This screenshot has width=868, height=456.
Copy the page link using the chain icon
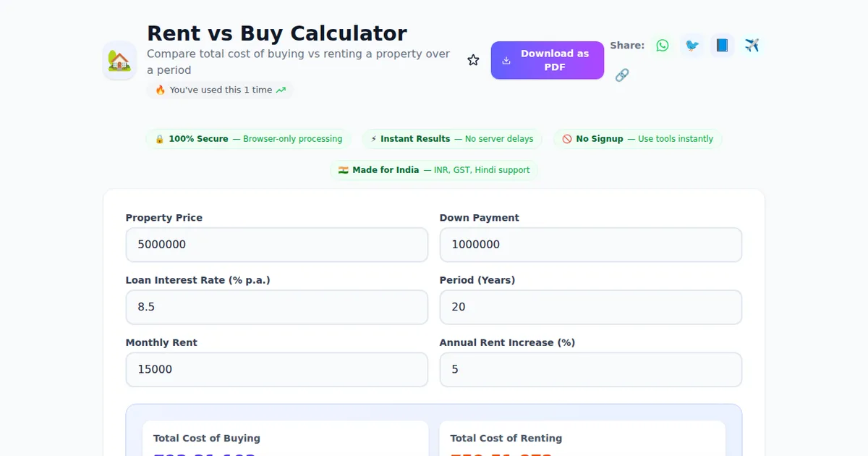point(622,75)
